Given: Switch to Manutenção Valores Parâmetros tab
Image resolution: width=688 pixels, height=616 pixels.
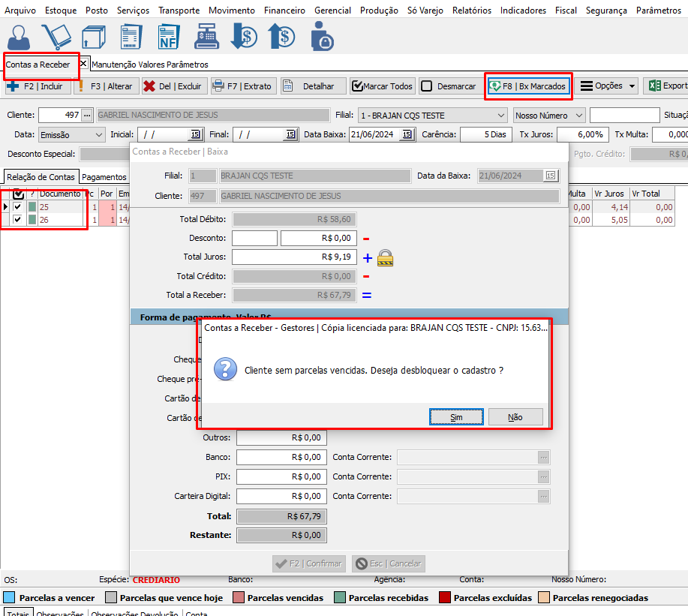Looking at the screenshot, I should (x=150, y=65).
